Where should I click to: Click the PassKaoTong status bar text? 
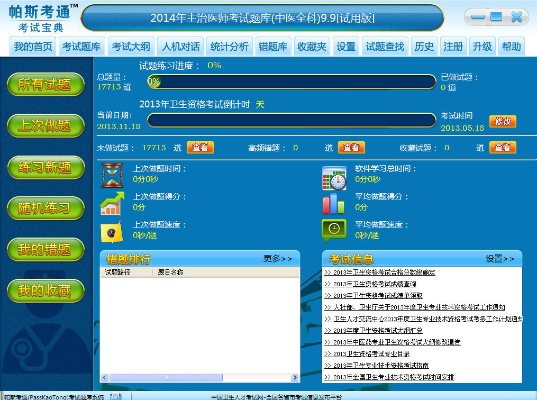(x=54, y=397)
